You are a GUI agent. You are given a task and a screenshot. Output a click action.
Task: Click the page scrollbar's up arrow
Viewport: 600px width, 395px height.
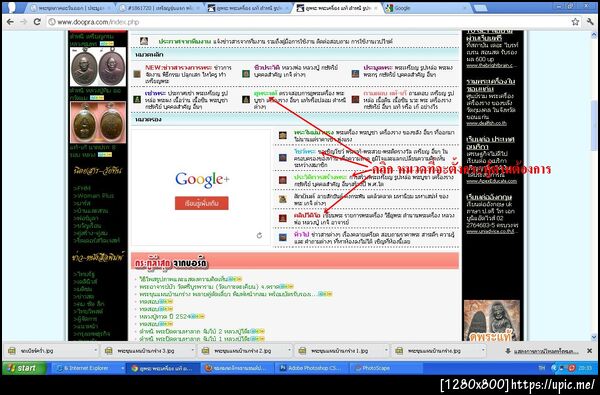pyautogui.click(x=594, y=34)
